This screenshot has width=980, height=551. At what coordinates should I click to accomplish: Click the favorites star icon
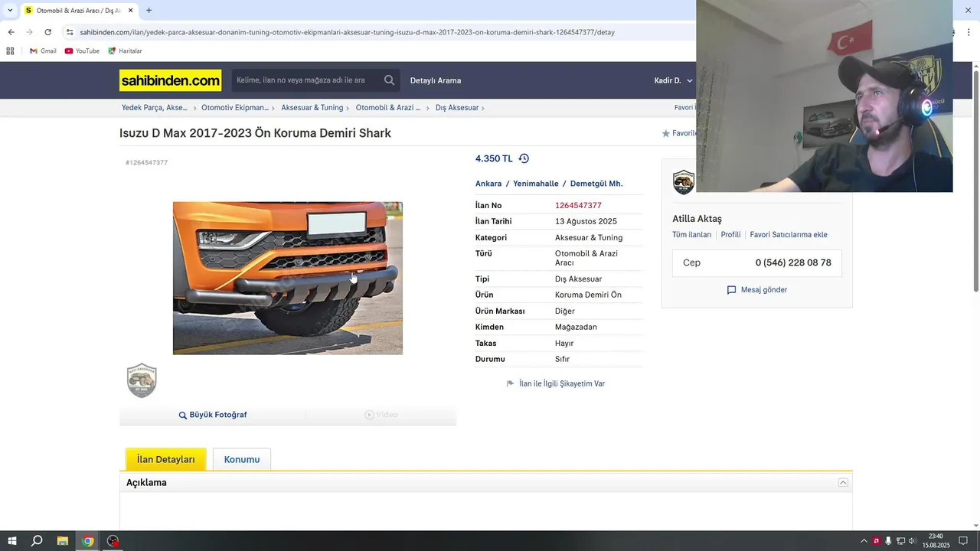click(x=665, y=133)
